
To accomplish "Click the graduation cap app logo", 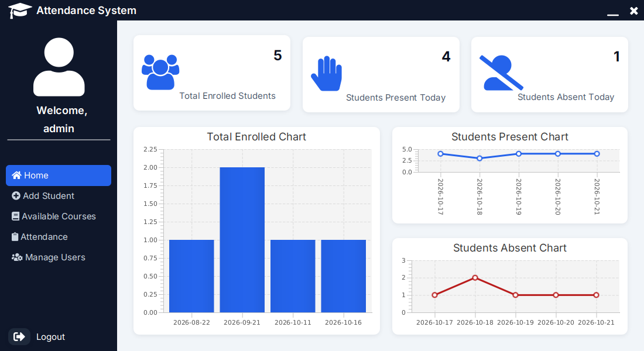I will click(19, 11).
